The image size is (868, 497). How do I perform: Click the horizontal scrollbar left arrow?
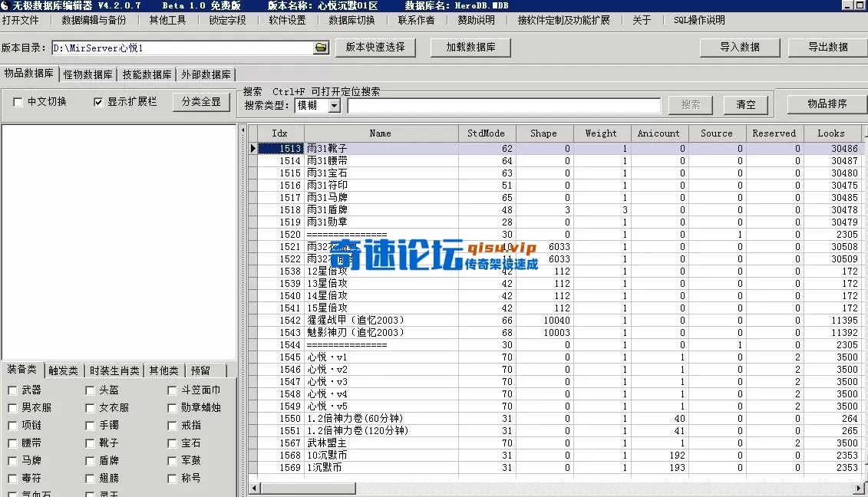tap(254, 488)
